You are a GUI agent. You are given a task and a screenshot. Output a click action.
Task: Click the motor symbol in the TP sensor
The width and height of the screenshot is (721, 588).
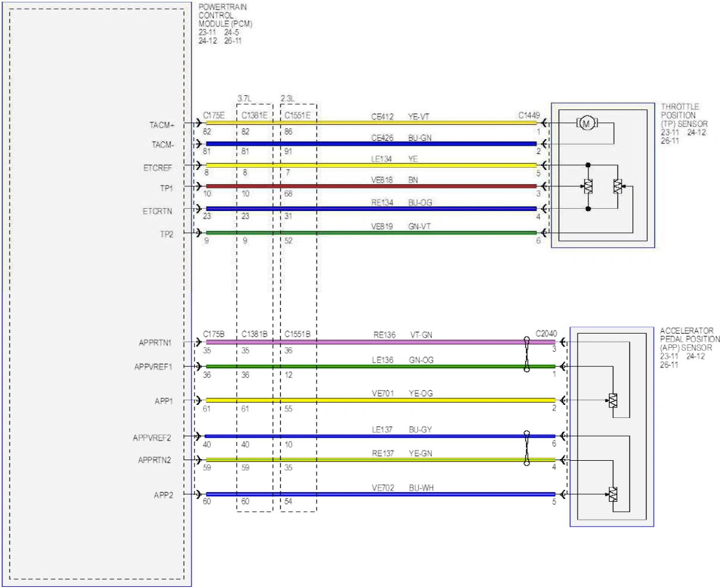point(587,123)
